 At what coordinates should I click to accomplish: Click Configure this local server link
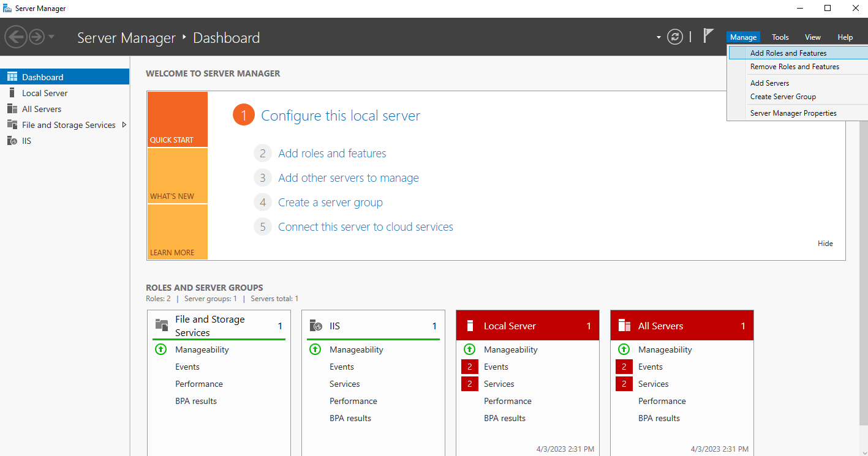tap(341, 116)
